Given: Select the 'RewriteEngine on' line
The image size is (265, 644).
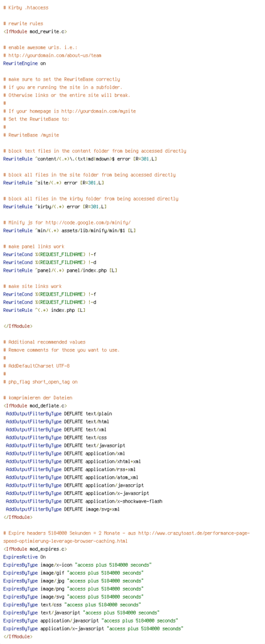Looking at the screenshot, I should pos(24,64).
